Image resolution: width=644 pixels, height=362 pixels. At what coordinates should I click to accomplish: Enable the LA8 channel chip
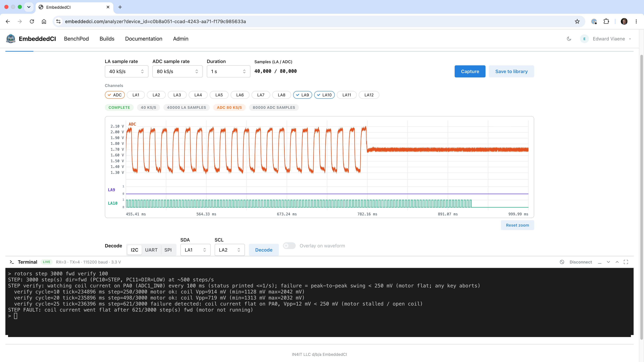(282, 95)
